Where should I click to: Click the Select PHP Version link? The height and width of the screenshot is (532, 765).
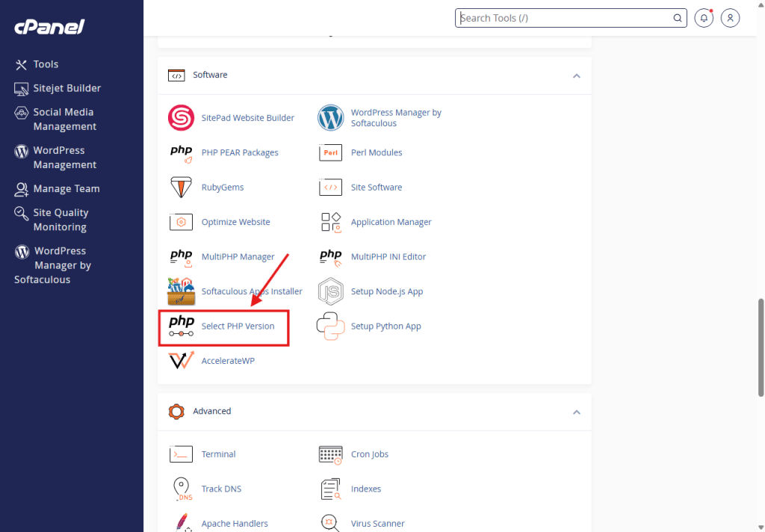coord(238,327)
